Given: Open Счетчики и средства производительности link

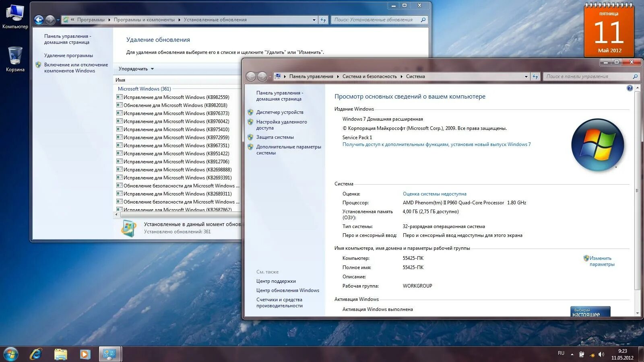Looking at the screenshot, I should 279,302.
